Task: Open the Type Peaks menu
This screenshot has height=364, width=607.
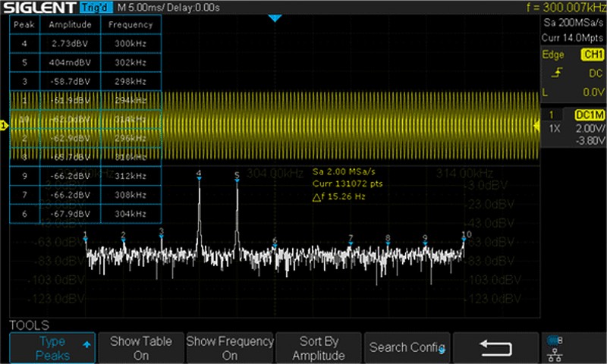Action: point(52,348)
